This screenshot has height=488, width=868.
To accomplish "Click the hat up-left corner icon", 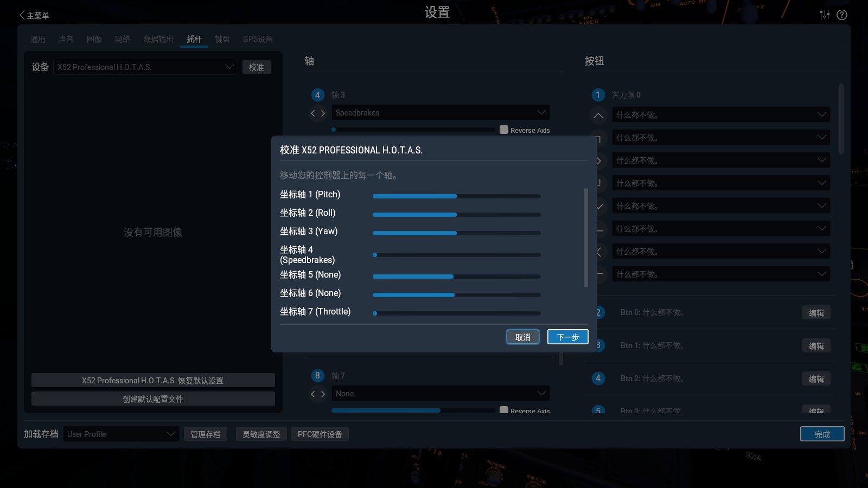I will 599,275.
